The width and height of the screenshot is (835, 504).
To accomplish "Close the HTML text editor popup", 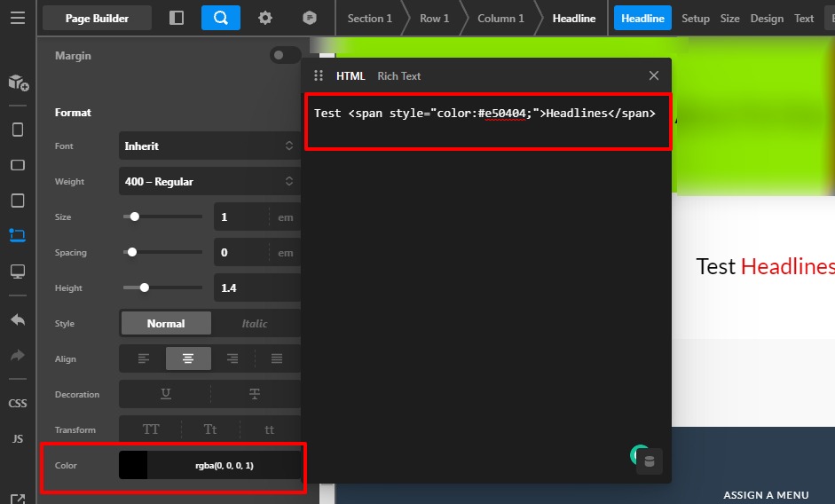I will click(654, 75).
